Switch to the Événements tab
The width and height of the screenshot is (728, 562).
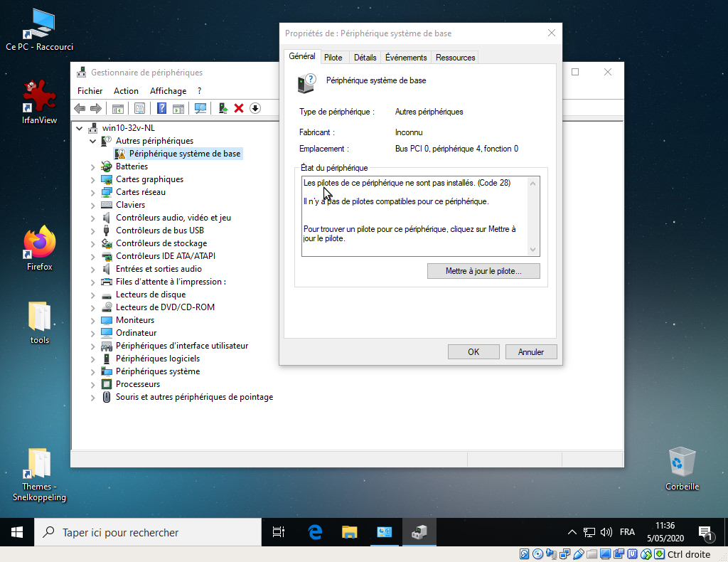(406, 58)
